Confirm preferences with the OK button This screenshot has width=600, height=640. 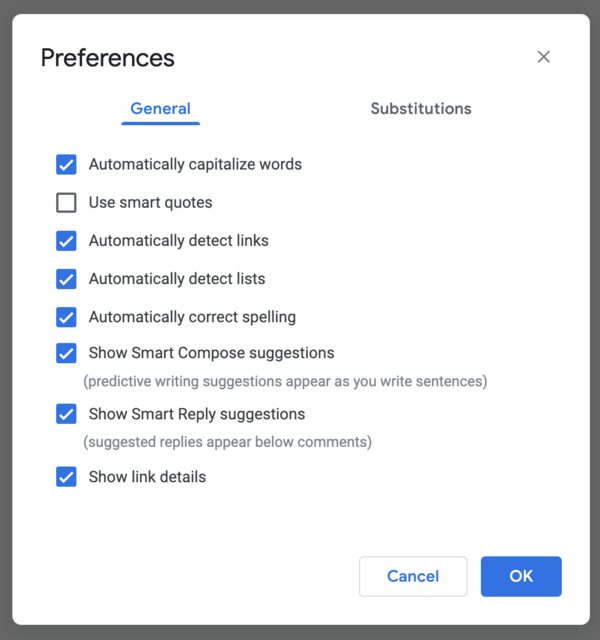click(520, 576)
